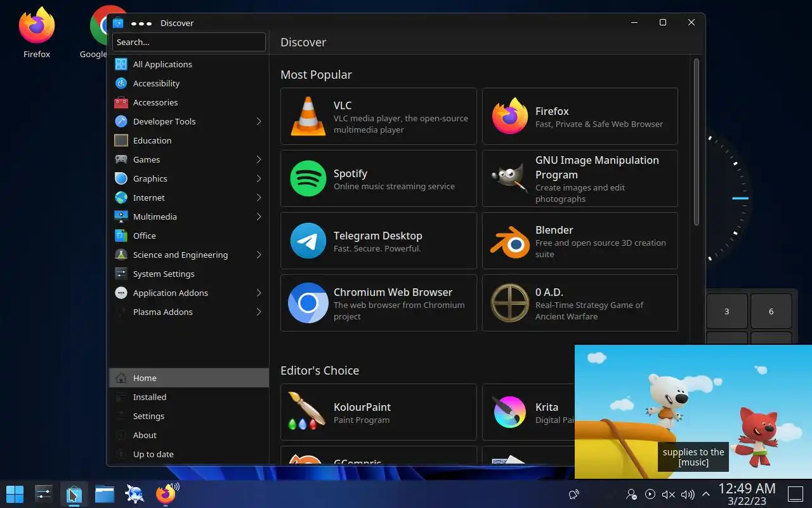
Task: Open the KolourPaint card title
Action: click(362, 407)
